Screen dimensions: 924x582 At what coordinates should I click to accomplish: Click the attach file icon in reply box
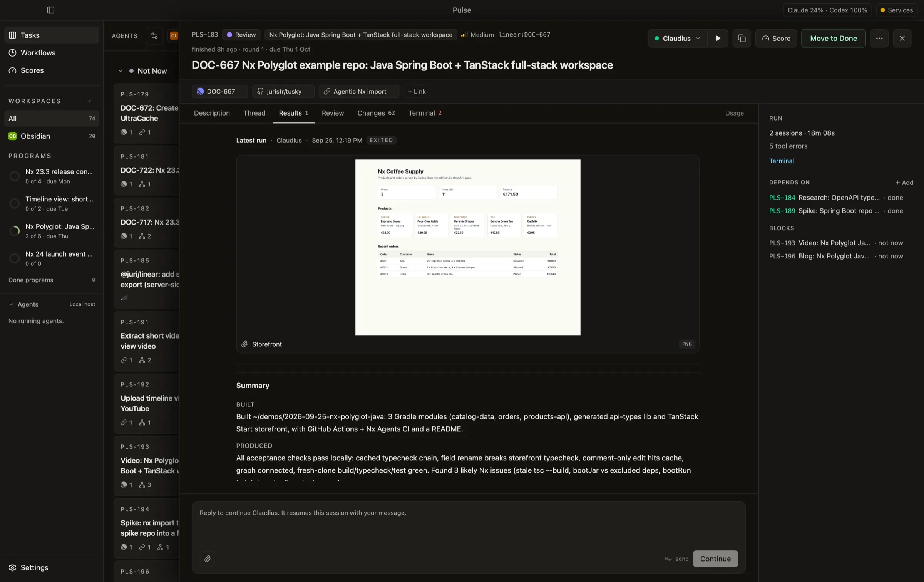coord(207,559)
